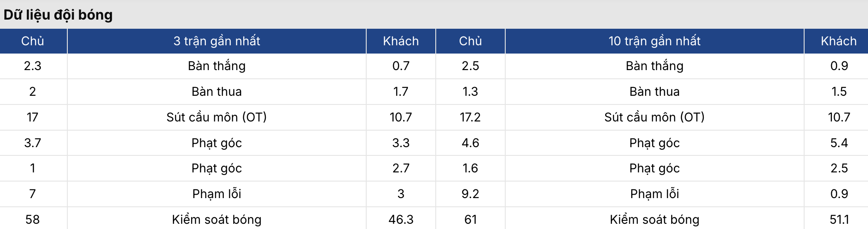Click the away value 46.3 for possession
This screenshot has height=229, width=868.
(401, 219)
